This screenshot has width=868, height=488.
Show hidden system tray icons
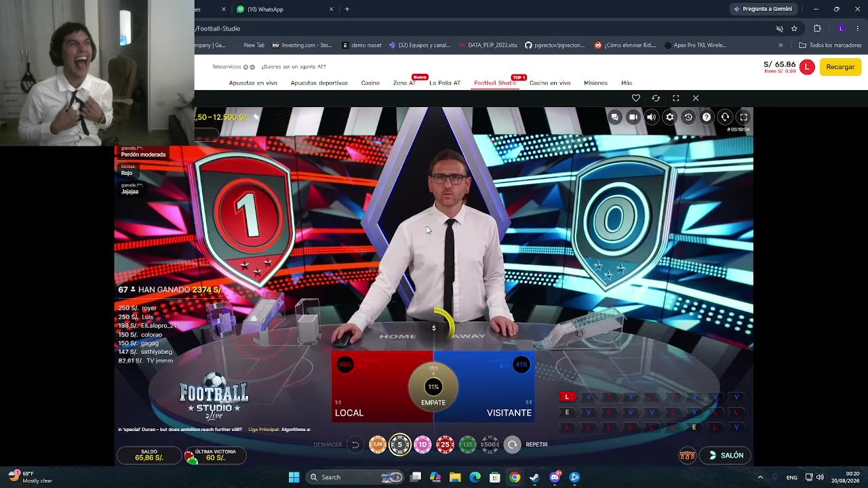coord(759,477)
